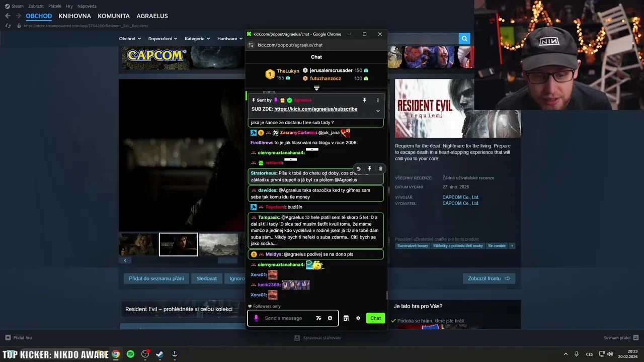Open site info icon in Chrome popup

click(251, 45)
